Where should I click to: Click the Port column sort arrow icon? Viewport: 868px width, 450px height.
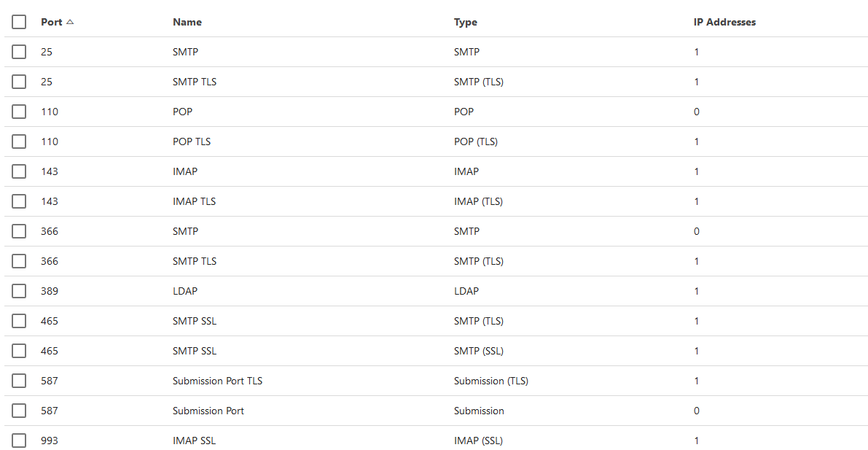pyautogui.click(x=70, y=22)
